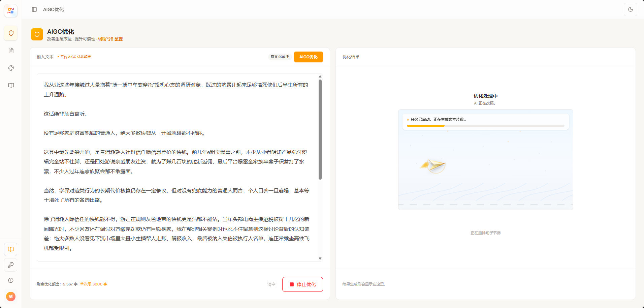Toggle the sidebar panel collapse icon

pyautogui.click(x=34, y=9)
